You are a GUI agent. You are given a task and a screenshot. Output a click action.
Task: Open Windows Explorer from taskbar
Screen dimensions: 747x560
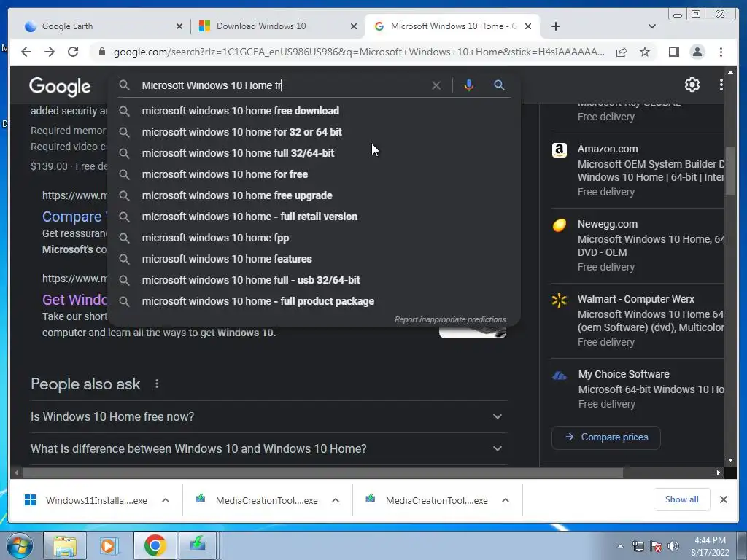[x=65, y=545]
